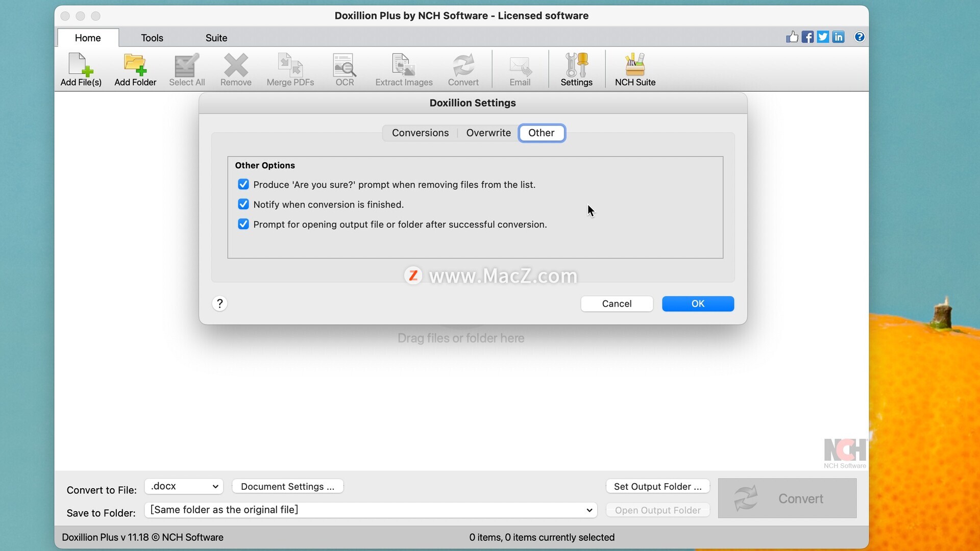Viewport: 980px width, 551px height.
Task: Switch to the Home tab
Action: coord(88,38)
